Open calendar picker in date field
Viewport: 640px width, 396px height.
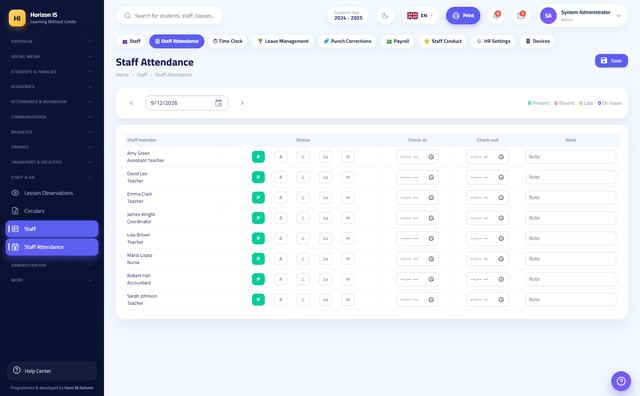[x=218, y=103]
